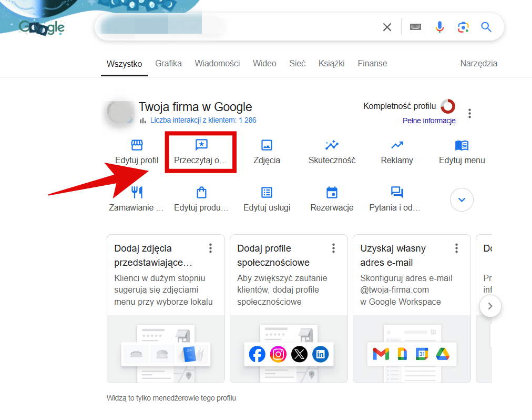Open Pytania i odpowiedzi chat icon
Viewport: 532px width, 420px height.
pos(397,192)
